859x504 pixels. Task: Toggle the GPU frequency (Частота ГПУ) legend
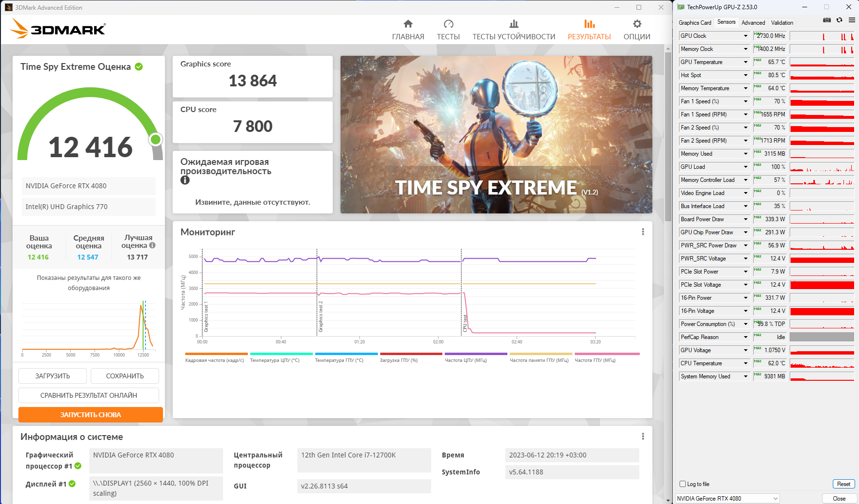(607, 358)
